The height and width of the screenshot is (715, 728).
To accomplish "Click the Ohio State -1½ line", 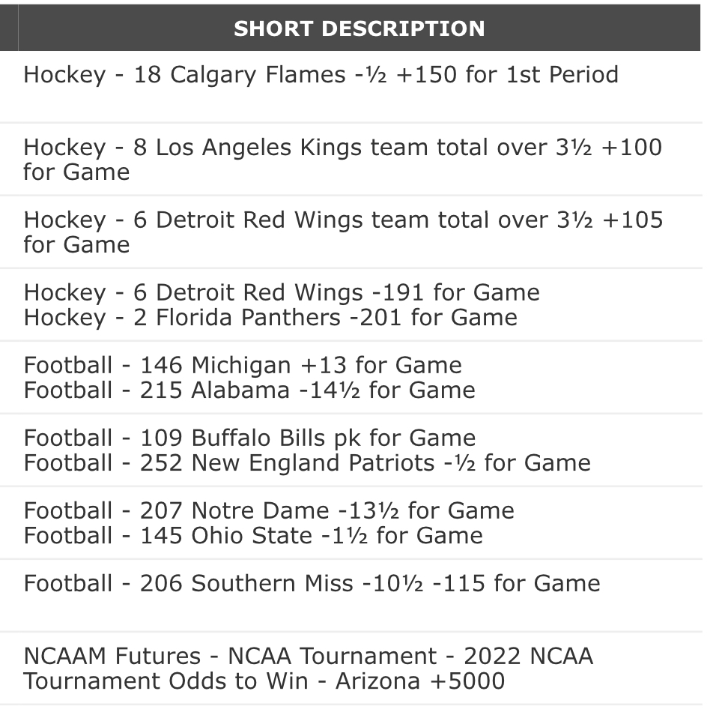I will [252, 535].
